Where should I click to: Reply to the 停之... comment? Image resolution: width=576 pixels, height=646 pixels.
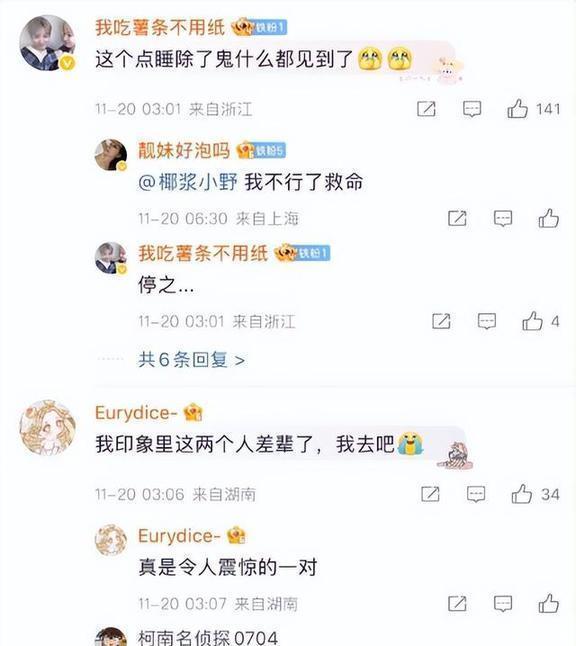point(487,321)
